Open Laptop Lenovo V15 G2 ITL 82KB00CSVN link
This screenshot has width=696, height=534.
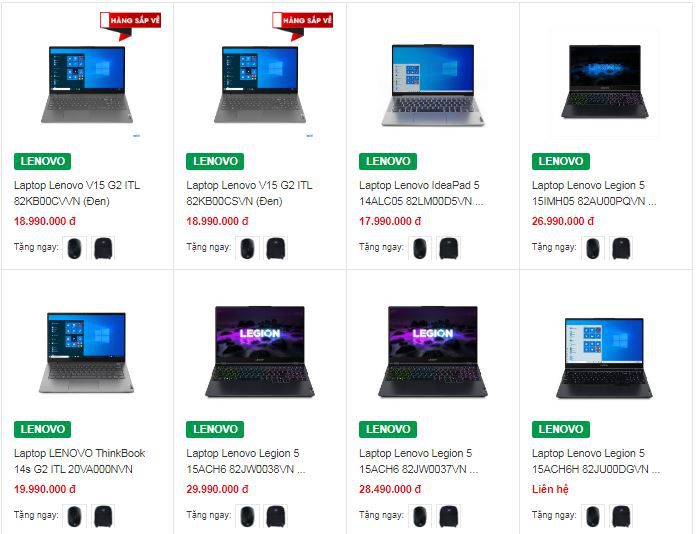(249, 193)
